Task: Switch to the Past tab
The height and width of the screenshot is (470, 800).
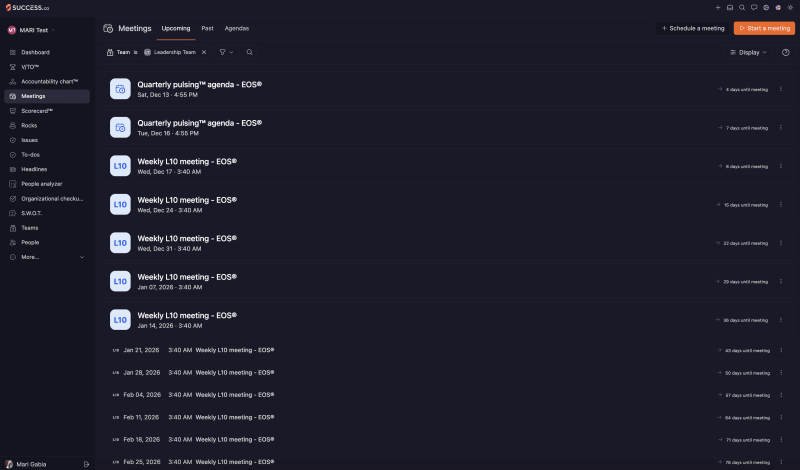Action: tap(207, 29)
